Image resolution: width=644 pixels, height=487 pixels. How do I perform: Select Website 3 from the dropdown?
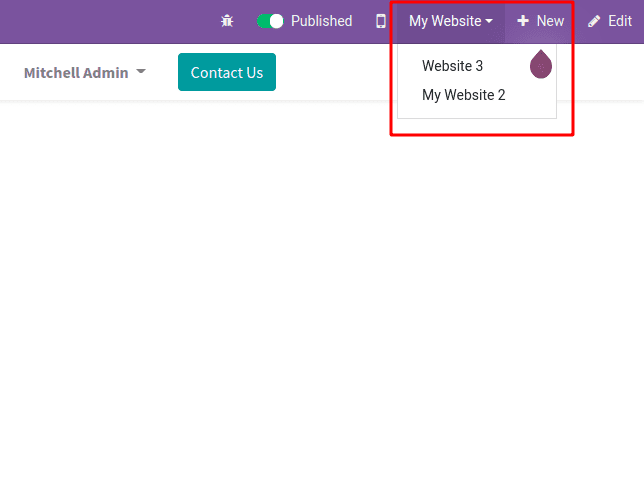452,66
